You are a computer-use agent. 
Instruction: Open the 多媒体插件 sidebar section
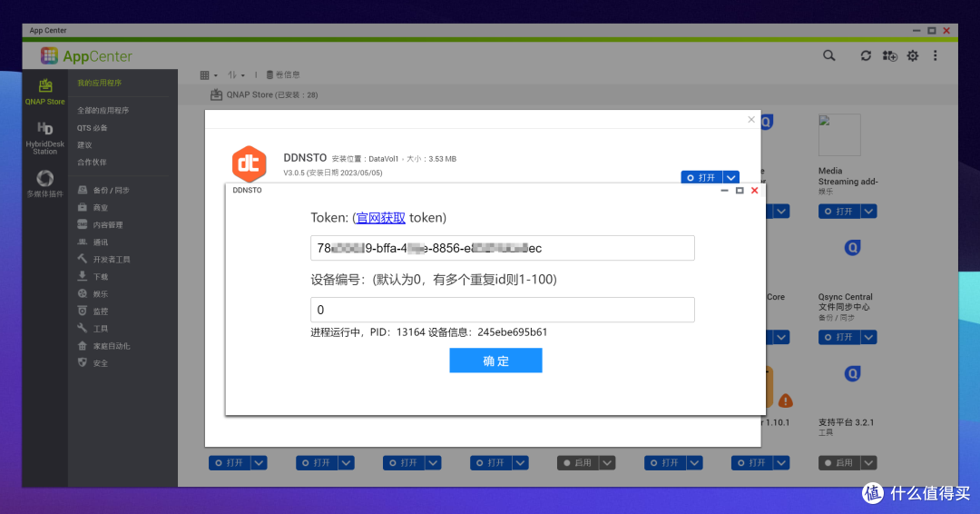45,183
